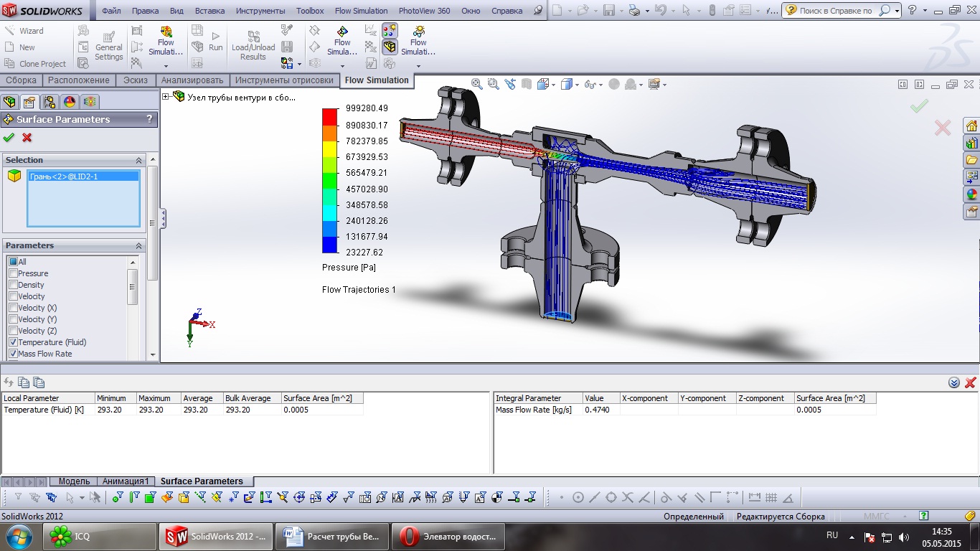Enable the Velocity (X) checkbox

pos(13,308)
